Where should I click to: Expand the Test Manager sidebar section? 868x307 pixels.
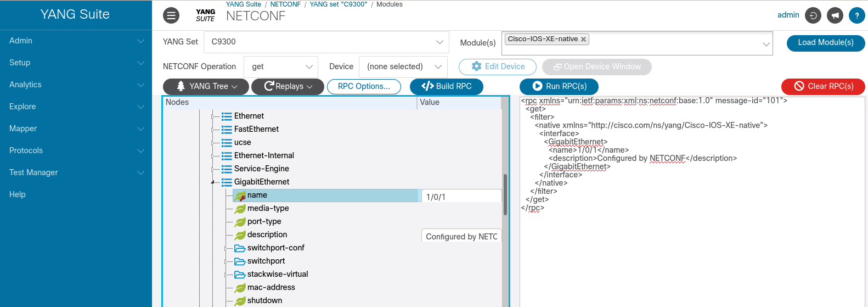(x=76, y=172)
